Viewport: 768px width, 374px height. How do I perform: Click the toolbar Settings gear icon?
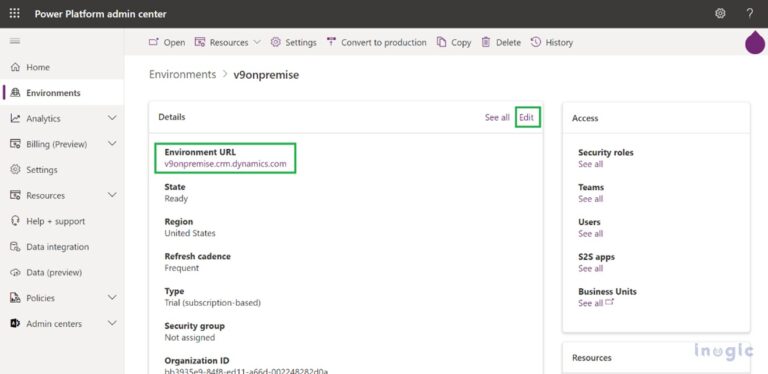click(276, 42)
